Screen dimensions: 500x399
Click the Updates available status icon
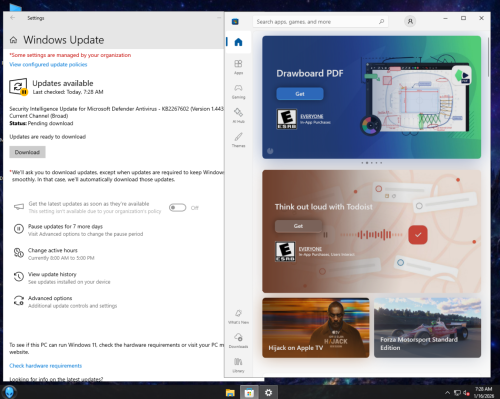pyautogui.click(x=18, y=87)
